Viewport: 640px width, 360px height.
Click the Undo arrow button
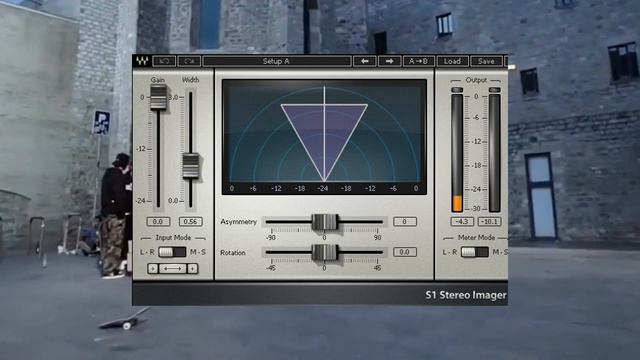[x=164, y=61]
